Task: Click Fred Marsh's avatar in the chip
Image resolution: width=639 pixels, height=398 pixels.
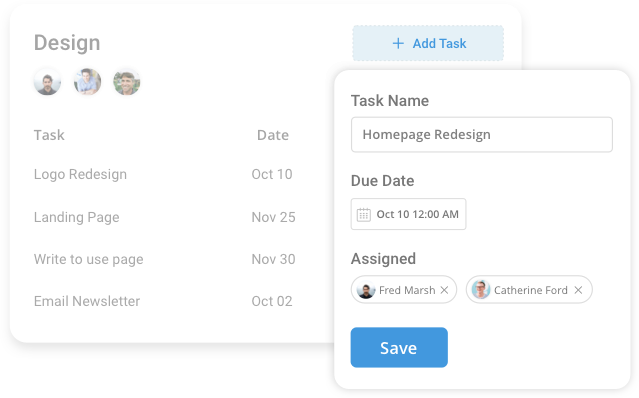Action: pos(366,290)
